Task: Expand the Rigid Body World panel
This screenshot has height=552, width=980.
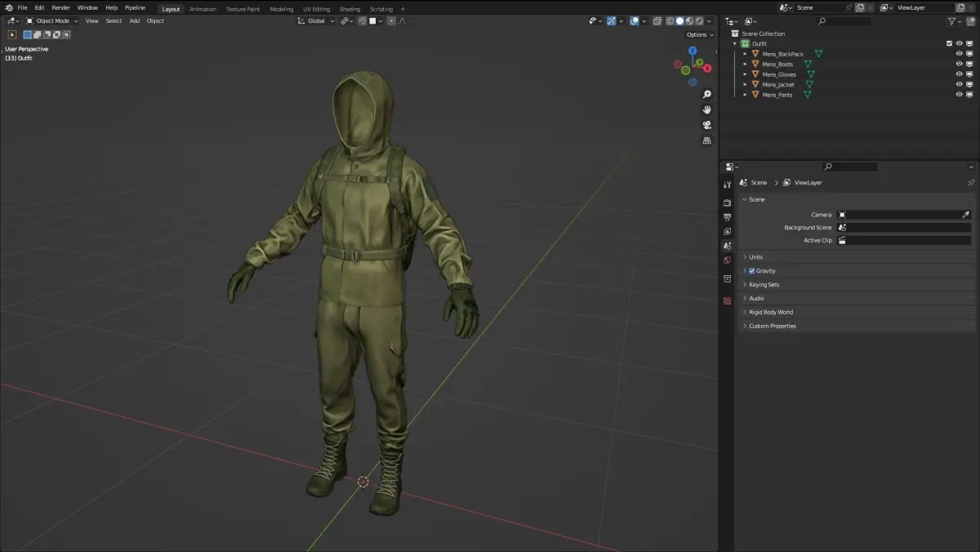Action: (x=771, y=312)
